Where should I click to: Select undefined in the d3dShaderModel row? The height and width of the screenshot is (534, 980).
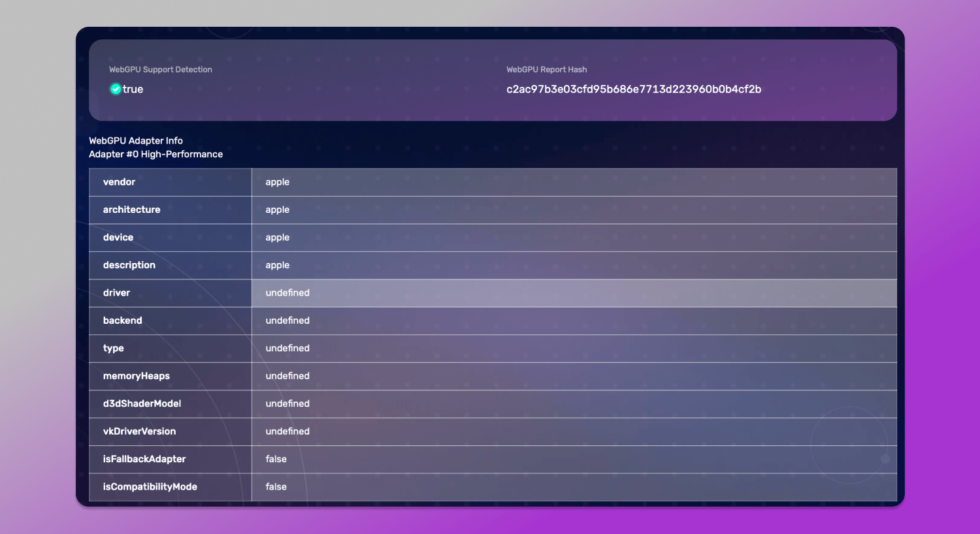[287, 403]
